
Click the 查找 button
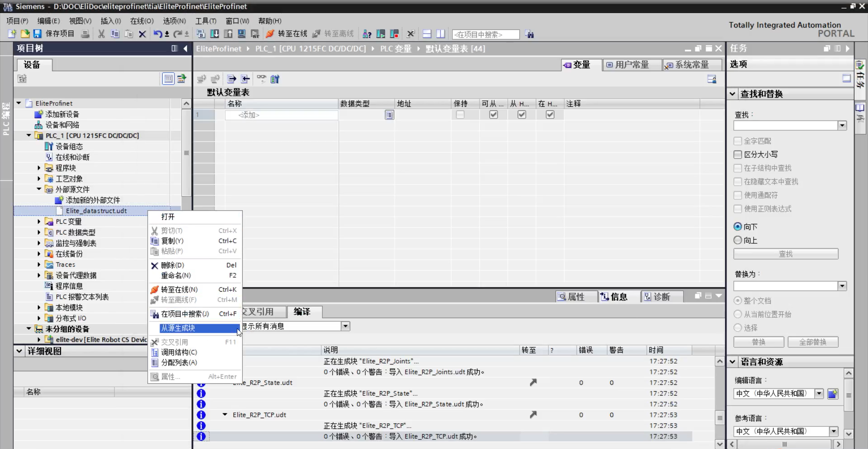tap(785, 254)
